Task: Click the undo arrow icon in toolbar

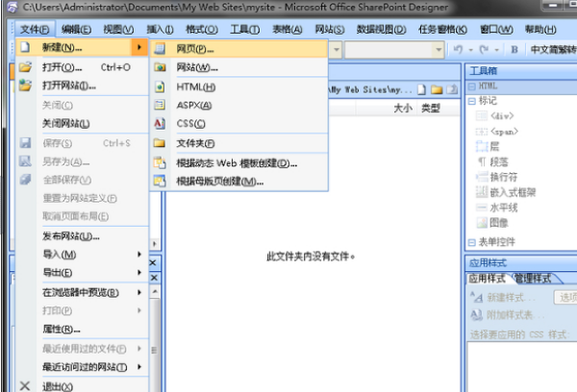Action: (458, 49)
